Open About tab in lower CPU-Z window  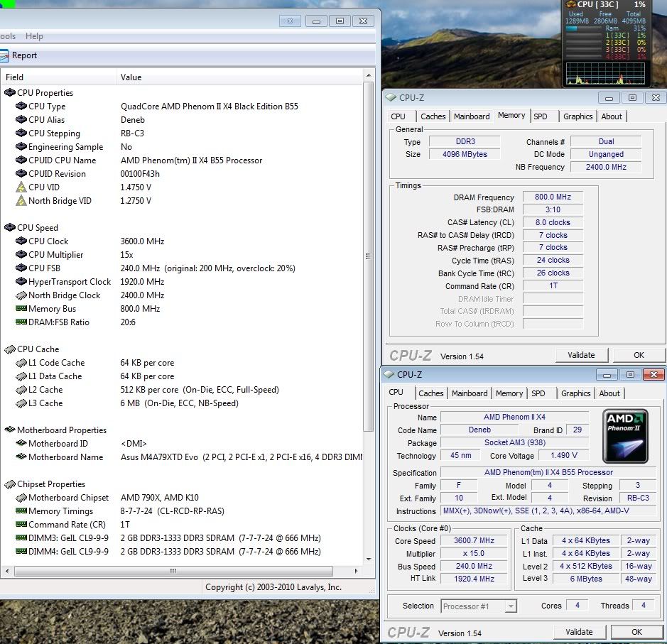(x=609, y=393)
